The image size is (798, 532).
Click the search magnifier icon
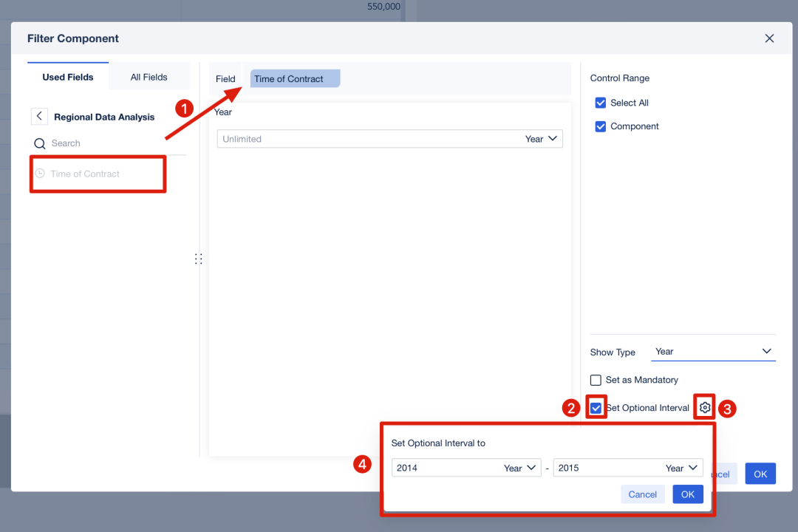coord(40,143)
